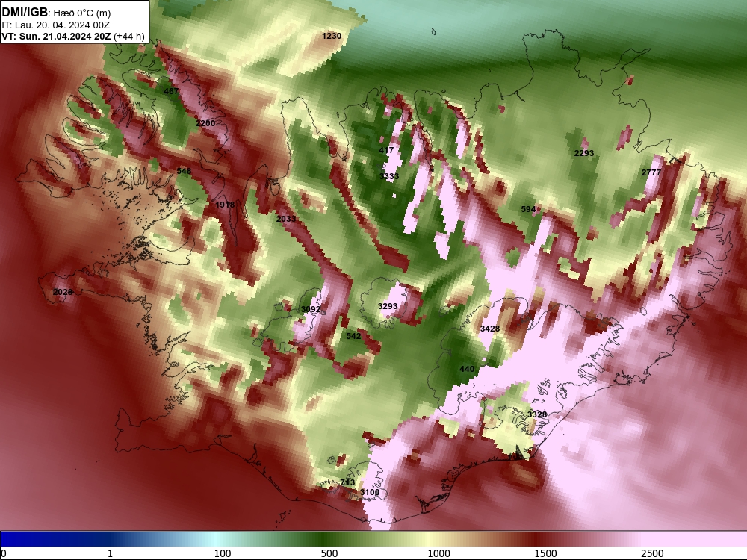Select the 2777 value near east coast
The height and width of the screenshot is (560, 747).
click(651, 172)
